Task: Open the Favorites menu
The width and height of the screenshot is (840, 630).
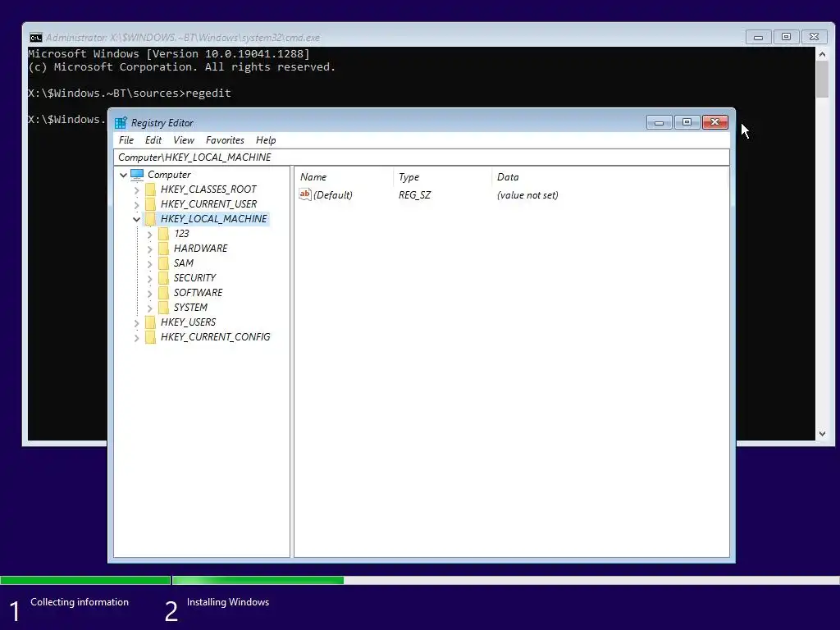Action: [x=225, y=140]
